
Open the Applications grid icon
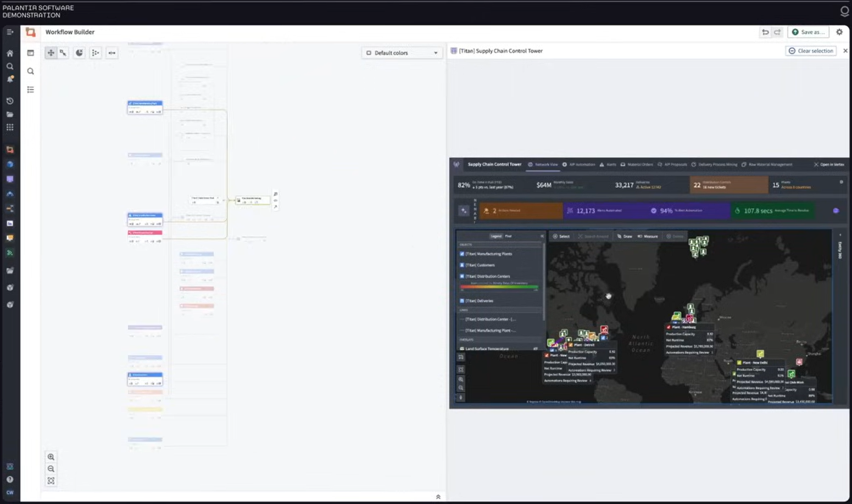tap(10, 127)
